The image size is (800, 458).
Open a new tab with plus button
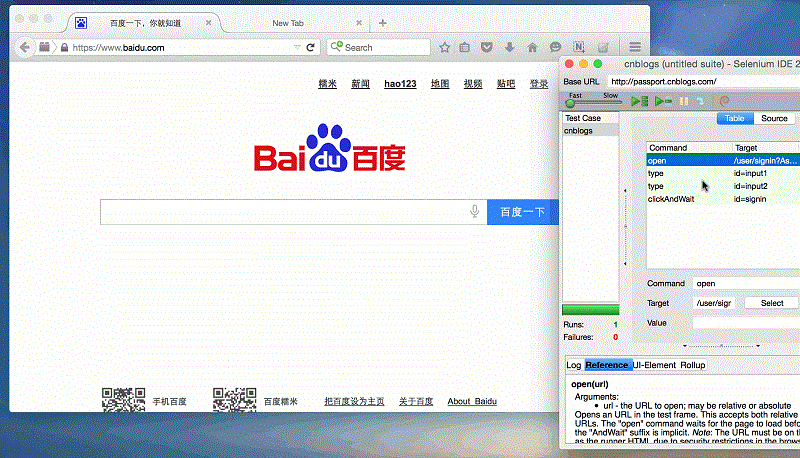click(x=383, y=23)
